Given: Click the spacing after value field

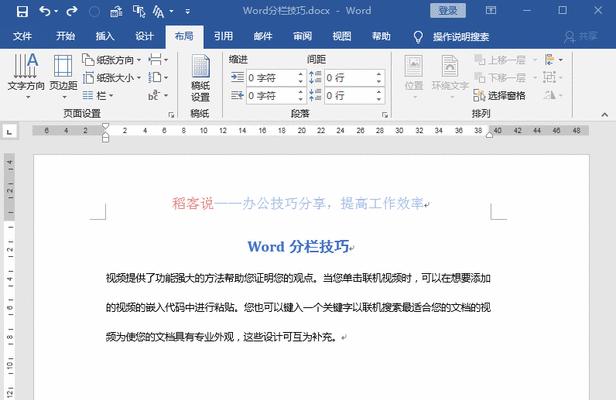Looking at the screenshot, I should [x=349, y=95].
